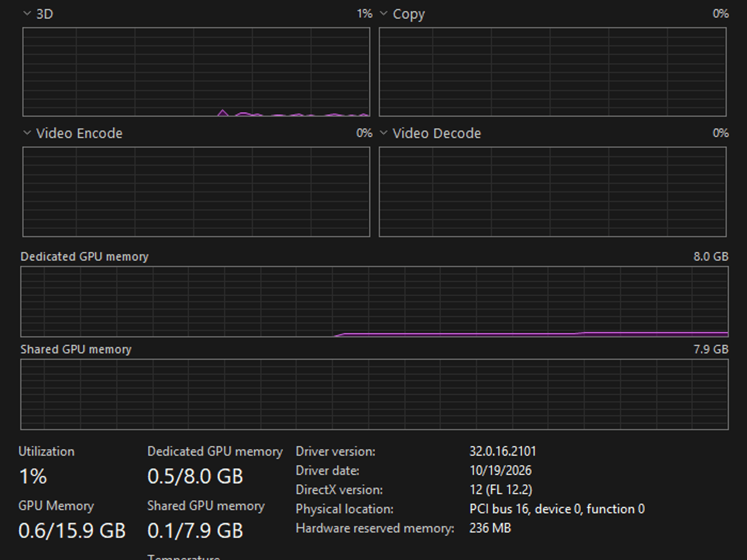Screen dimensions: 747x560
Task: Click the DirectX version: label
Action: pyautogui.click(x=339, y=490)
